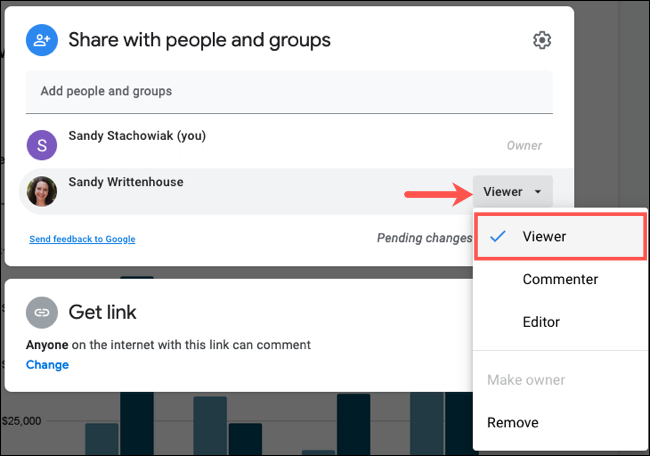Click the Owner label for Sandy Stachowiak
Image resolution: width=650 pixels, height=456 pixels.
click(524, 145)
